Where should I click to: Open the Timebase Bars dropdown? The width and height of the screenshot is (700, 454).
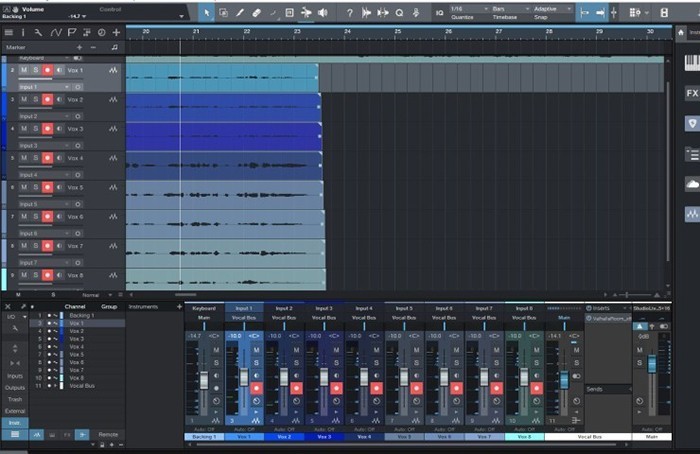point(511,9)
